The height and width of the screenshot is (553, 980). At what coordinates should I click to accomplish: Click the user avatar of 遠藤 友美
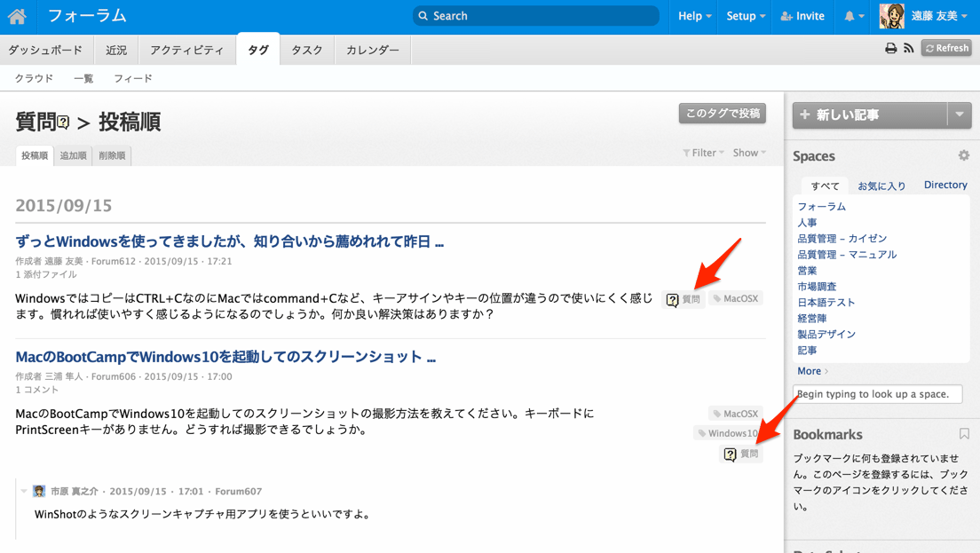point(892,16)
